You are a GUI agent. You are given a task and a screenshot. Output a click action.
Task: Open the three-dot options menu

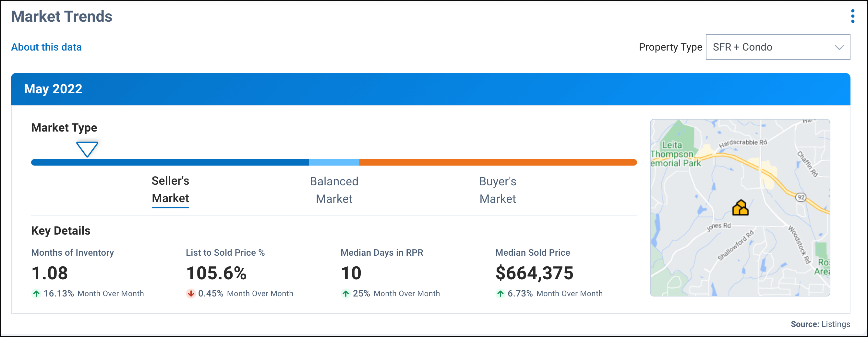pos(853,16)
